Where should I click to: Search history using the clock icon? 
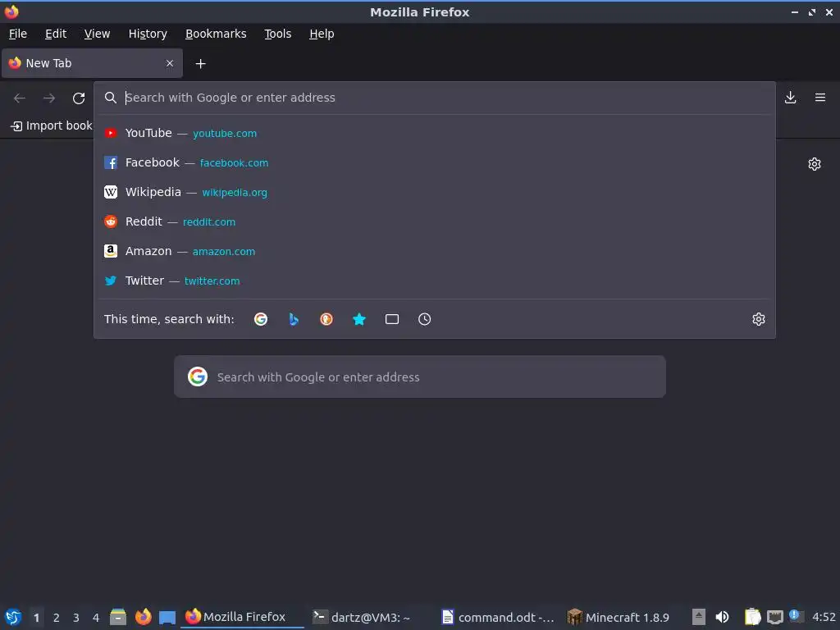point(424,319)
